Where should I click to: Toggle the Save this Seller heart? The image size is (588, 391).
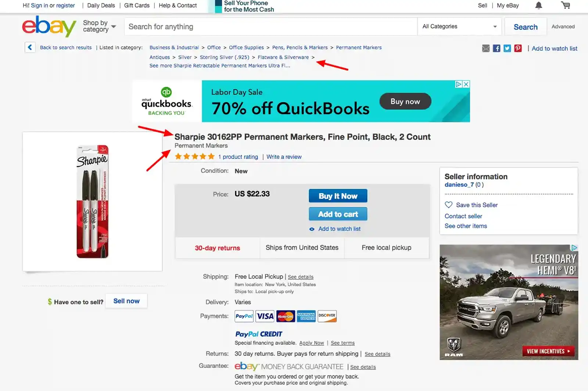coord(449,205)
